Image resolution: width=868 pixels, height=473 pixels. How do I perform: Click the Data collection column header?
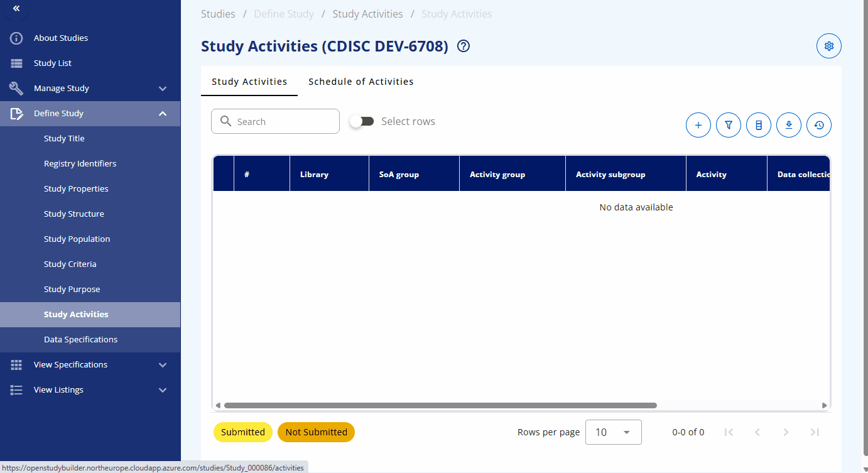point(799,174)
